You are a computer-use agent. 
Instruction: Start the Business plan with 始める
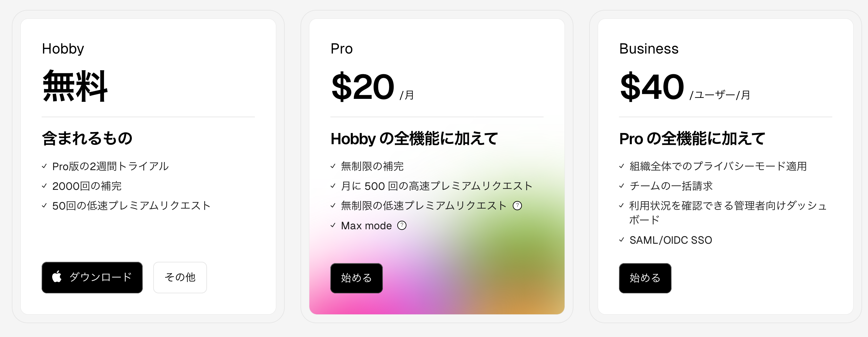pos(645,278)
